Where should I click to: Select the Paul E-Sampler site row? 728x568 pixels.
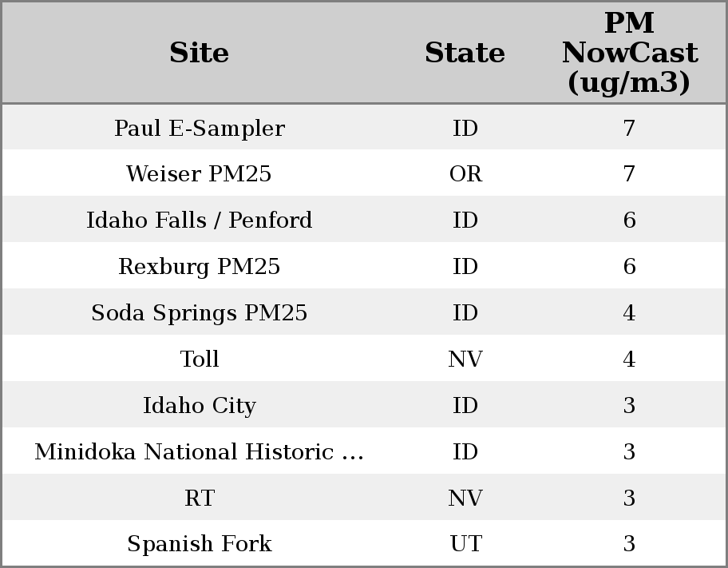click(200, 129)
